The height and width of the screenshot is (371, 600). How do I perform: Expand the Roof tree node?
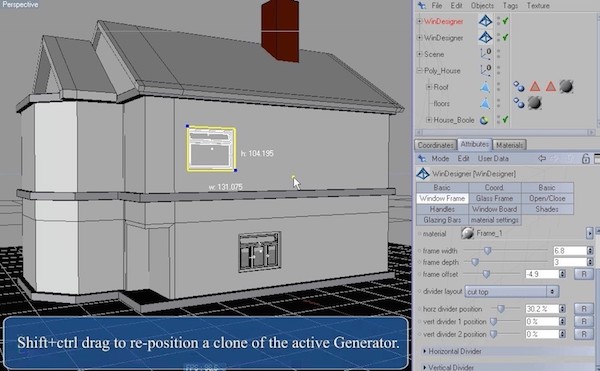pyautogui.click(x=429, y=87)
